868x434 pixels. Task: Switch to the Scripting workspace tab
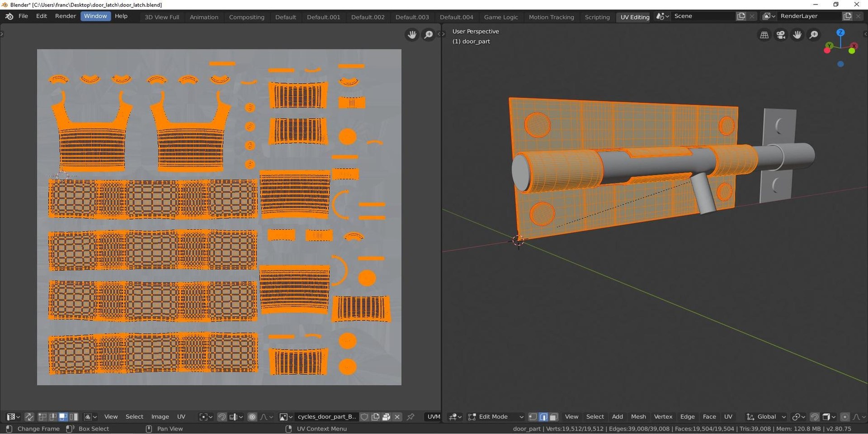(597, 17)
